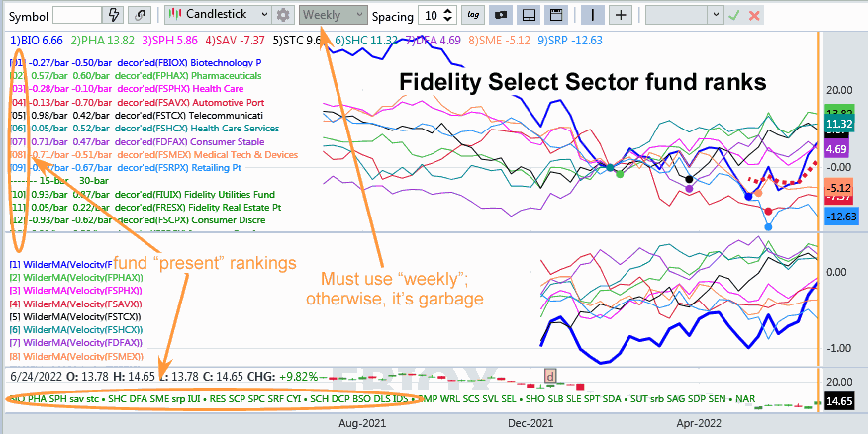868x434 pixels.
Task: Toggle the bottom panel layout icon
Action: click(x=529, y=15)
